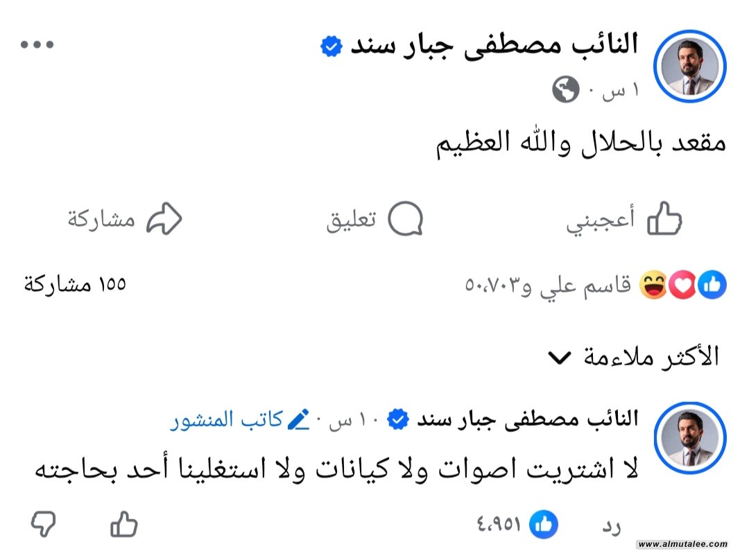Click the chevron arrow next to comment sorting
The height and width of the screenshot is (560, 749).
(559, 358)
